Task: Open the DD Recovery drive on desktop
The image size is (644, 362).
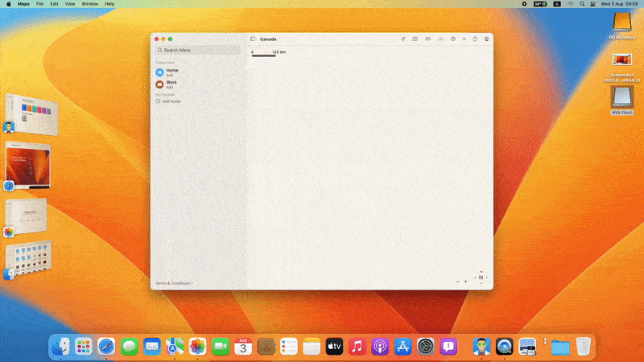Action: pyautogui.click(x=621, y=26)
